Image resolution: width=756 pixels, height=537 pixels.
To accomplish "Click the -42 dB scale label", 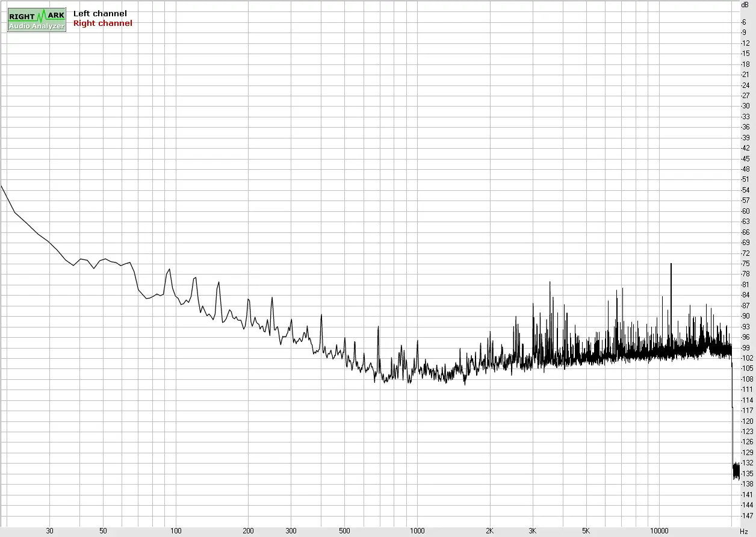I will tap(745, 147).
